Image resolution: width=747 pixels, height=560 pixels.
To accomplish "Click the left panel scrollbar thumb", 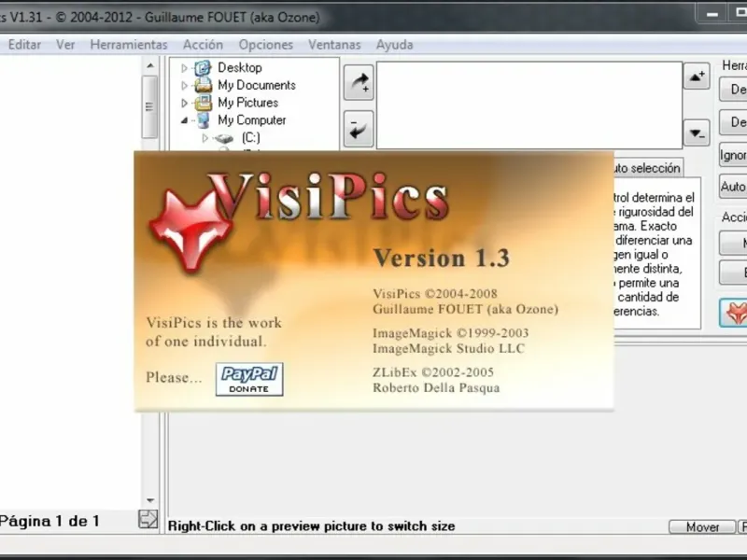I will click(x=149, y=106).
